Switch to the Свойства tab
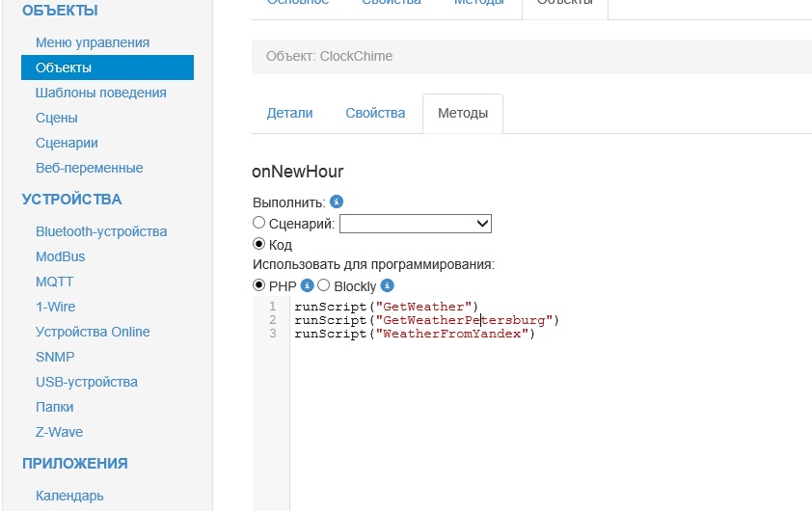The image size is (812, 511). click(x=375, y=113)
